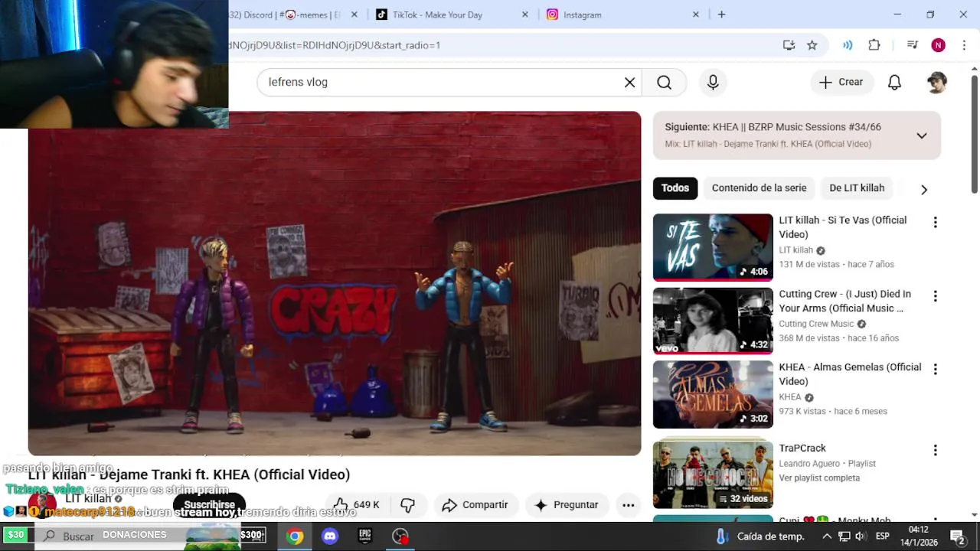Image resolution: width=980 pixels, height=551 pixels.
Task: Open options menu for Almas Gemelas video
Action: pos(935,370)
